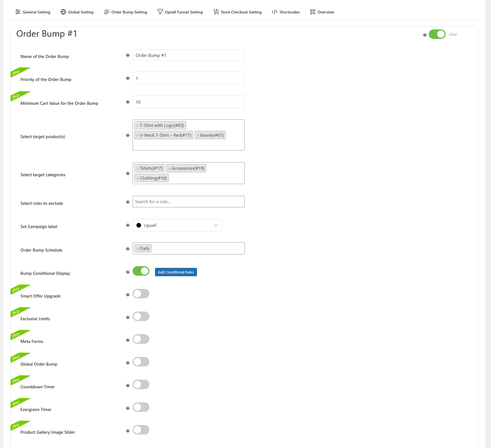This screenshot has width=491, height=448.
Task: Click the code icon next to Shortcodes
Action: (274, 12)
